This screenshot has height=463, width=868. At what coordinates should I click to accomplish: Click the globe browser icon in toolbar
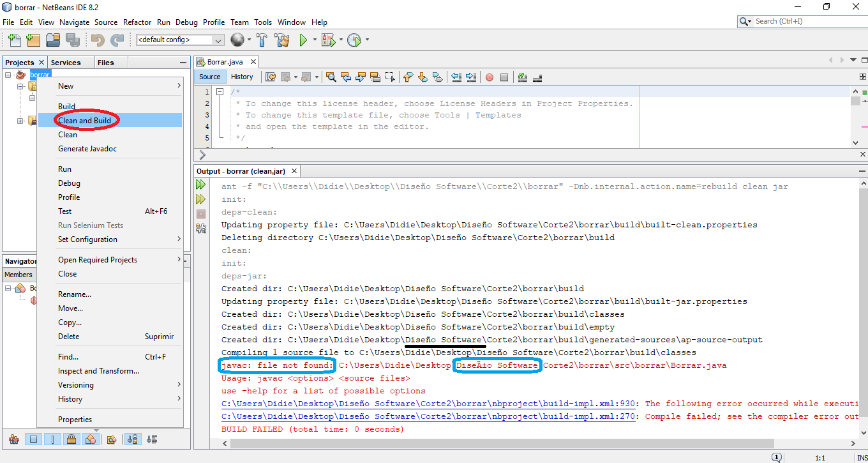click(237, 40)
